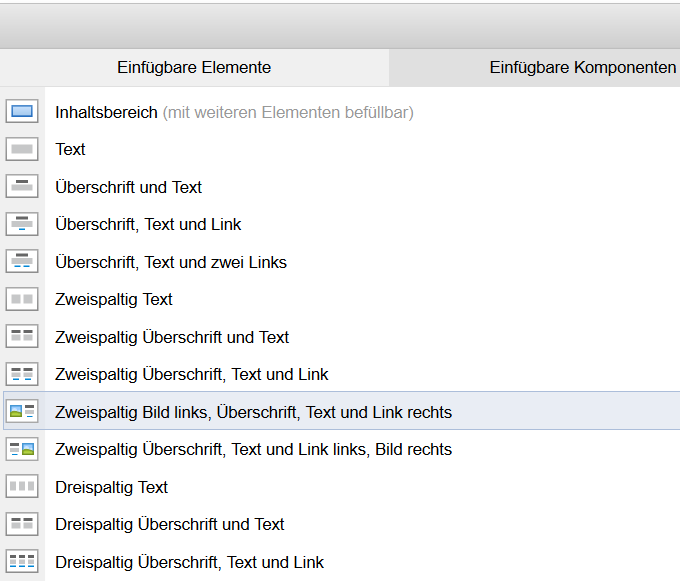Screen dimensions: 680x581
Task: Click the Inhaltsbereich layout icon
Action: pyautogui.click(x=22, y=112)
